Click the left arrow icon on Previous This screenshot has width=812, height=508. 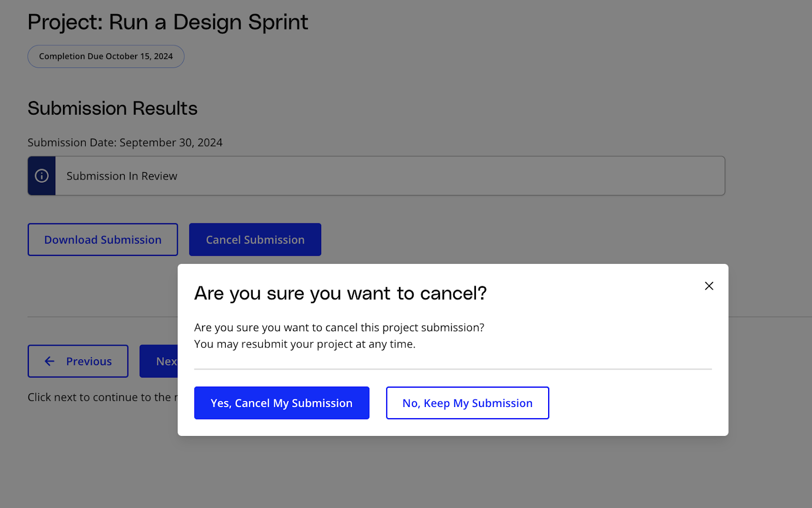(49, 361)
